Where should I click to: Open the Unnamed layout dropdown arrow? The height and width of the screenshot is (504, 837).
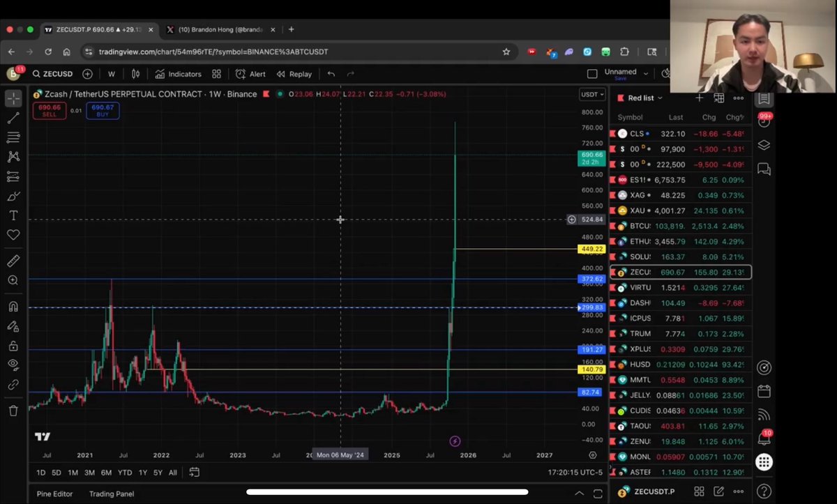(x=646, y=73)
